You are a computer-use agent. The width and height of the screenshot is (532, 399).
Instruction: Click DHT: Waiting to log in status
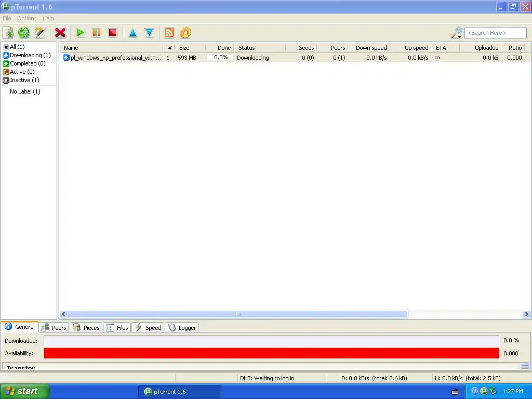point(267,378)
